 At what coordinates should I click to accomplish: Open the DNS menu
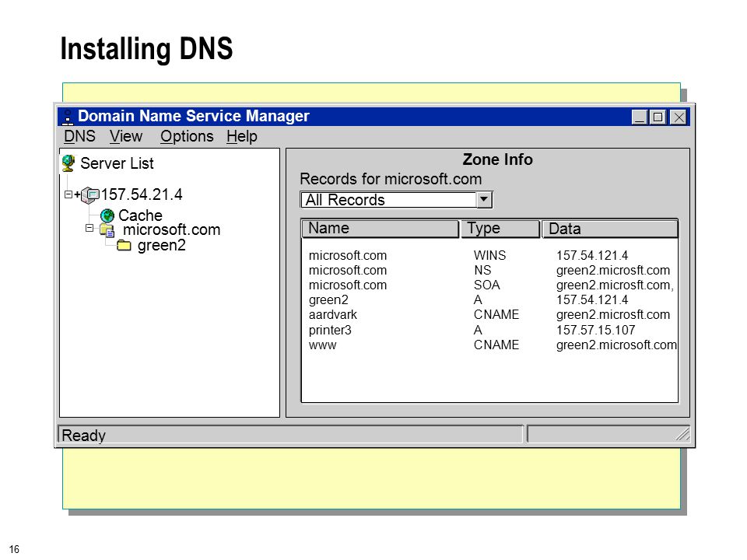coord(79,137)
